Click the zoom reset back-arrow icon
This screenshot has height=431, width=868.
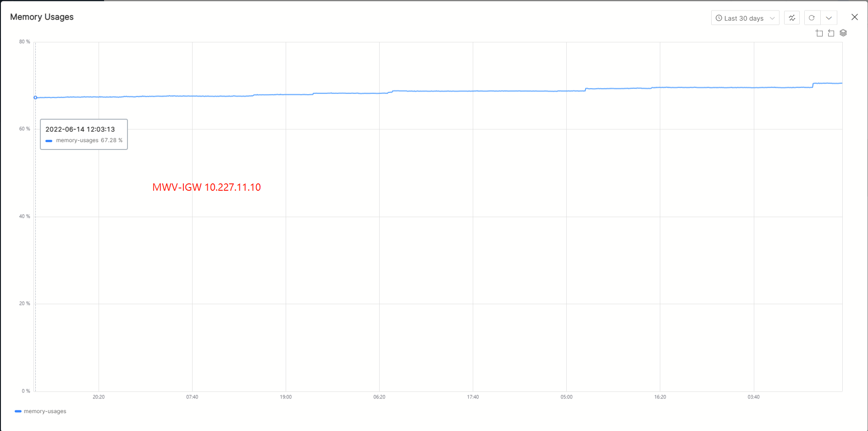(831, 33)
